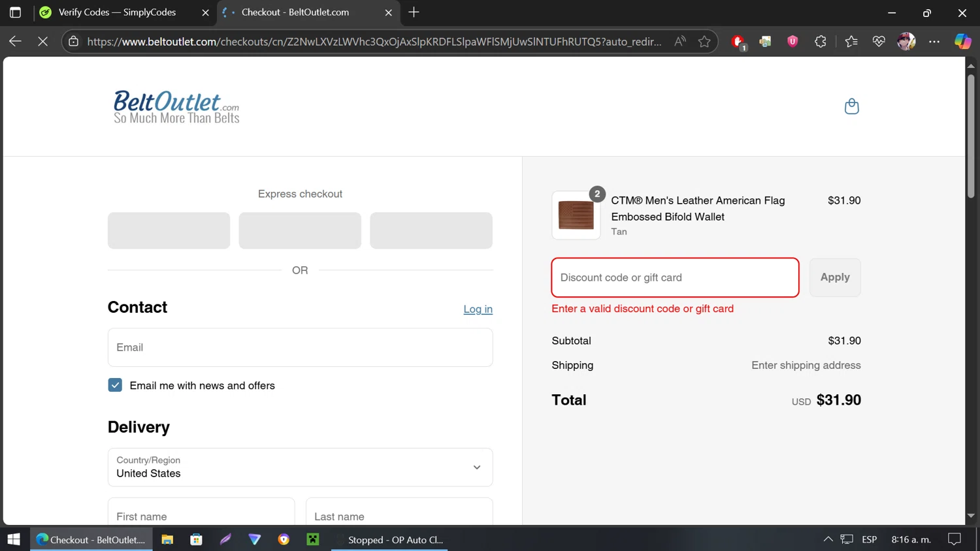Close the Verify Codes tab
Viewport: 980px width, 551px height.
(205, 12)
